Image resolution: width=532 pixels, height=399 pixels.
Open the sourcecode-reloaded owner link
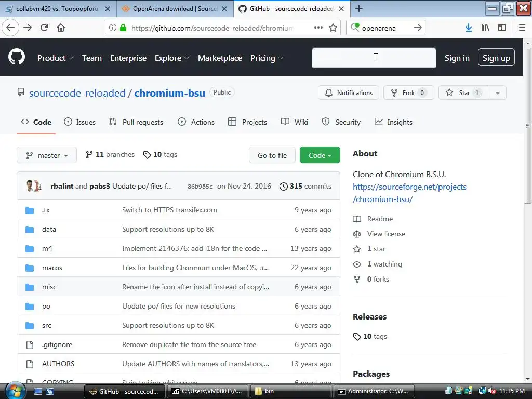click(77, 93)
